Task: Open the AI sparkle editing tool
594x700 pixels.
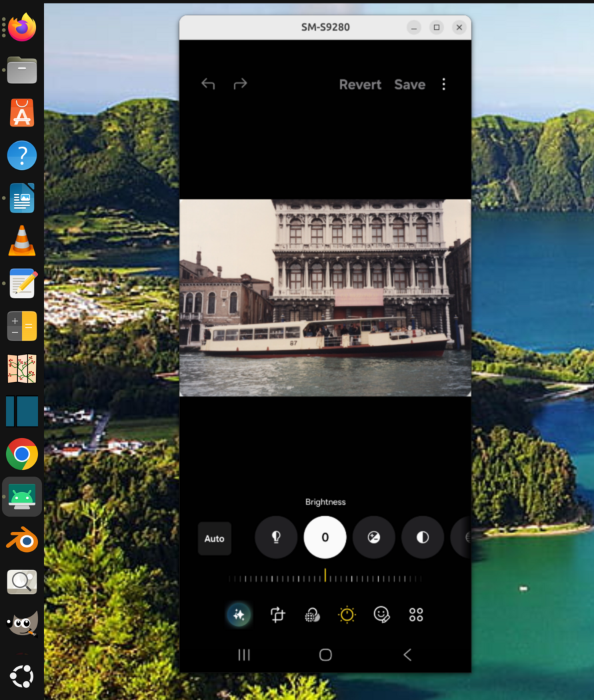Action: pos(239,615)
